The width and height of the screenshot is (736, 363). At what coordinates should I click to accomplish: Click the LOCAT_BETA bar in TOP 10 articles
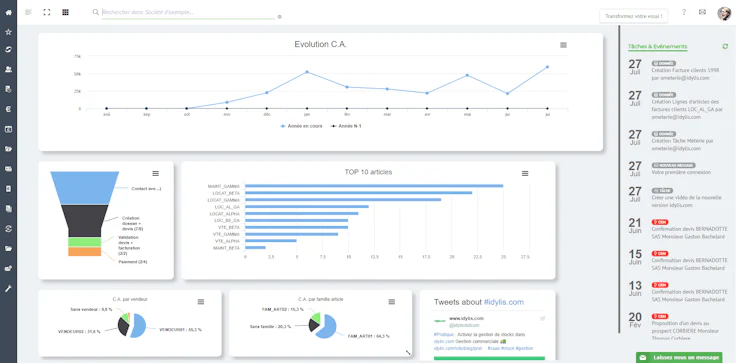[x=359, y=193]
